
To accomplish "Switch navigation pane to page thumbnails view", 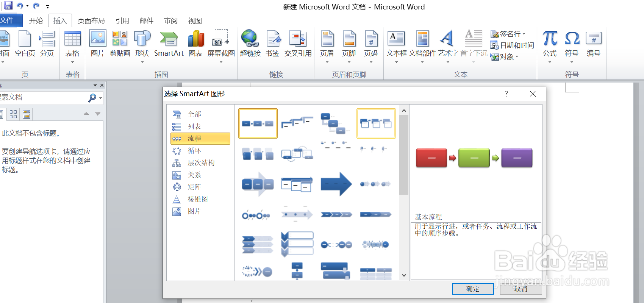I will pyautogui.click(x=13, y=114).
